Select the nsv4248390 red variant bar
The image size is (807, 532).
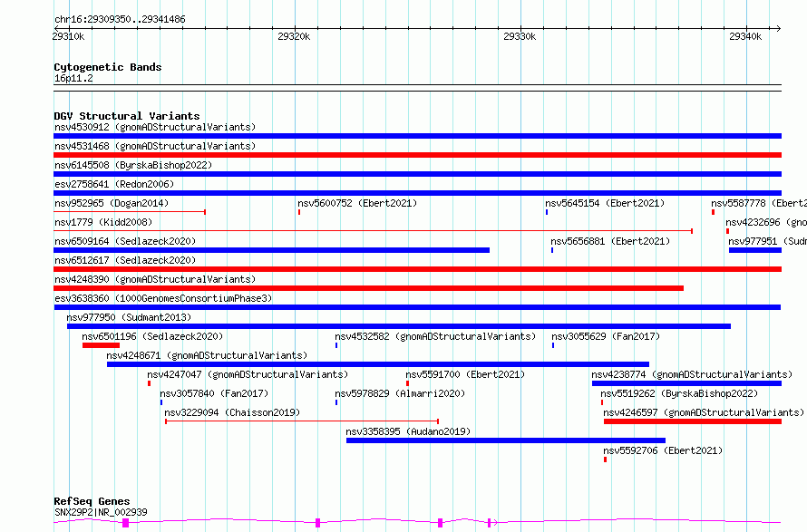point(368,288)
